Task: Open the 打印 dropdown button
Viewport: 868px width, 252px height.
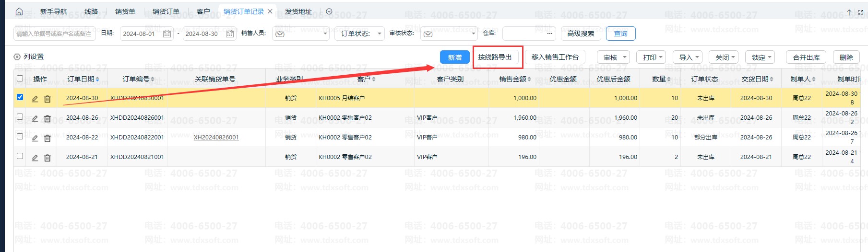Action: 653,57
